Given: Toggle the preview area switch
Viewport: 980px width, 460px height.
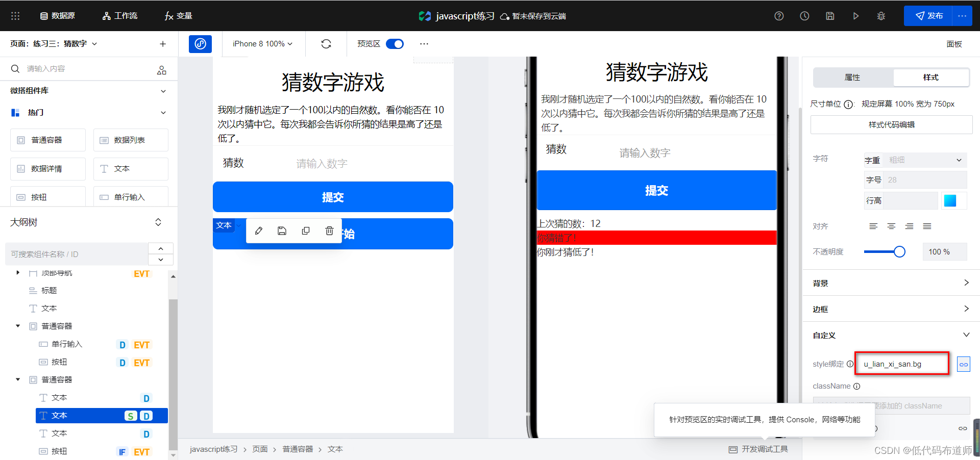Looking at the screenshot, I should (x=395, y=44).
